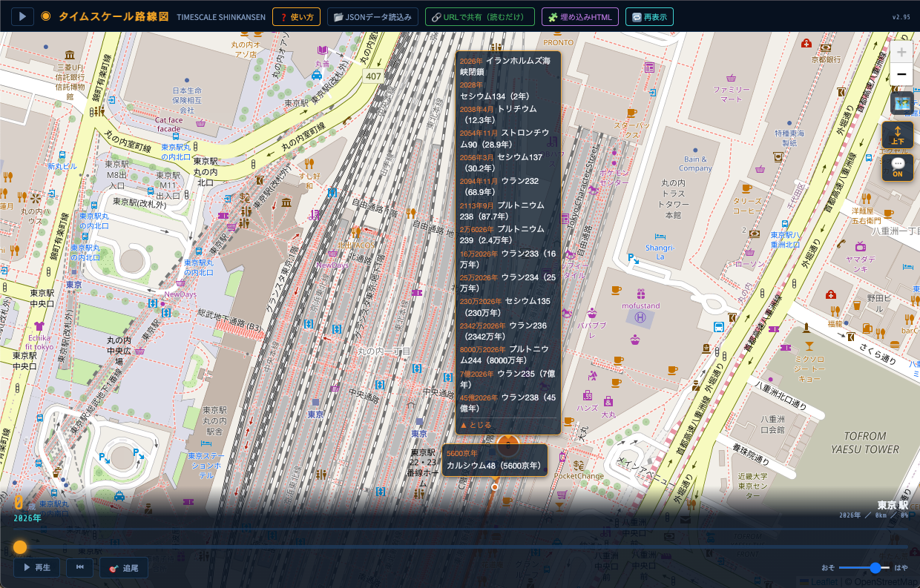Select the プルトニウム239（2.4万年）entry
The width and height of the screenshot is (920, 588).
(x=507, y=235)
